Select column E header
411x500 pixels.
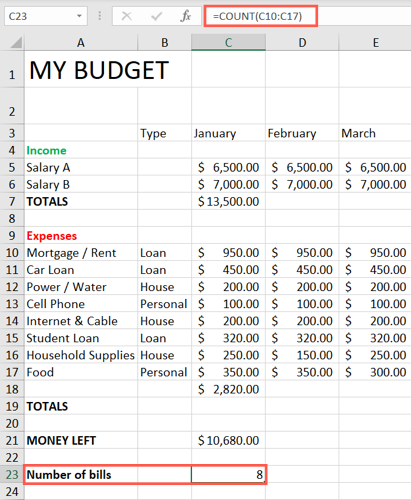coord(375,42)
